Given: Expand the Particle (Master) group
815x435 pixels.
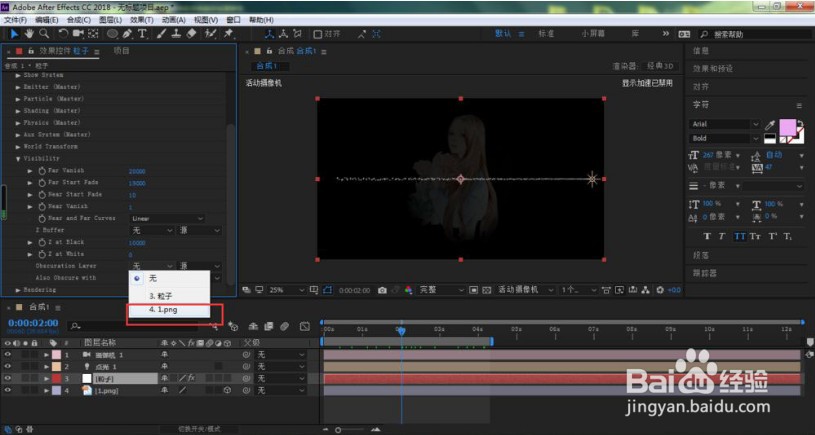Looking at the screenshot, I should pyautogui.click(x=18, y=99).
